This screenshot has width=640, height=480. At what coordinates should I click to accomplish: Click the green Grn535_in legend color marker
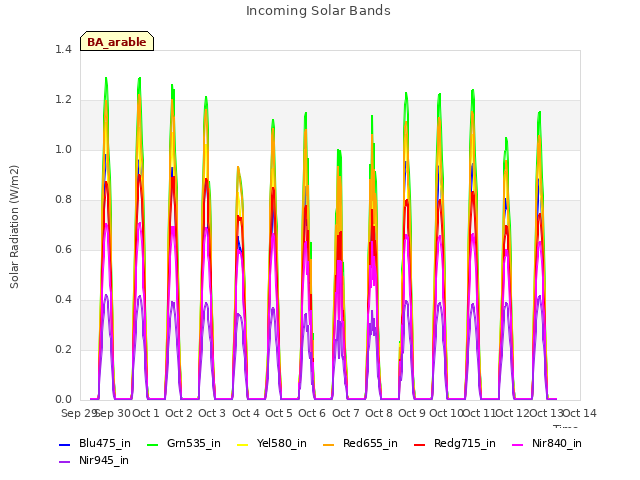pos(152,444)
